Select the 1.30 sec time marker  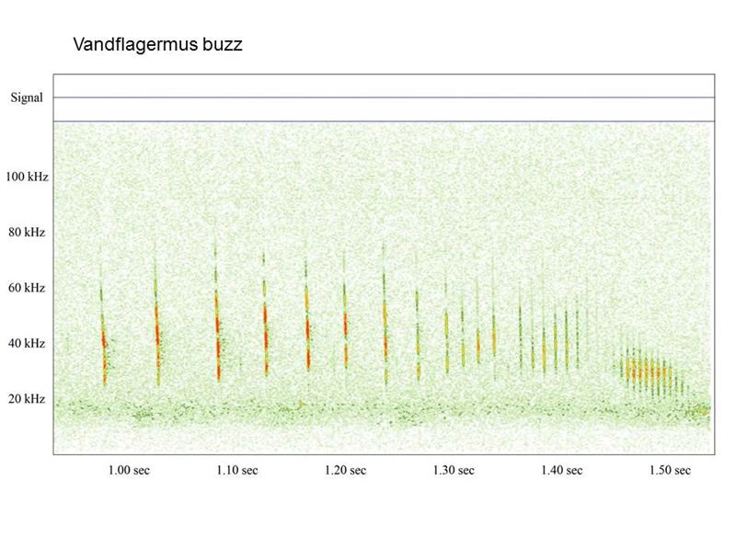(x=454, y=471)
